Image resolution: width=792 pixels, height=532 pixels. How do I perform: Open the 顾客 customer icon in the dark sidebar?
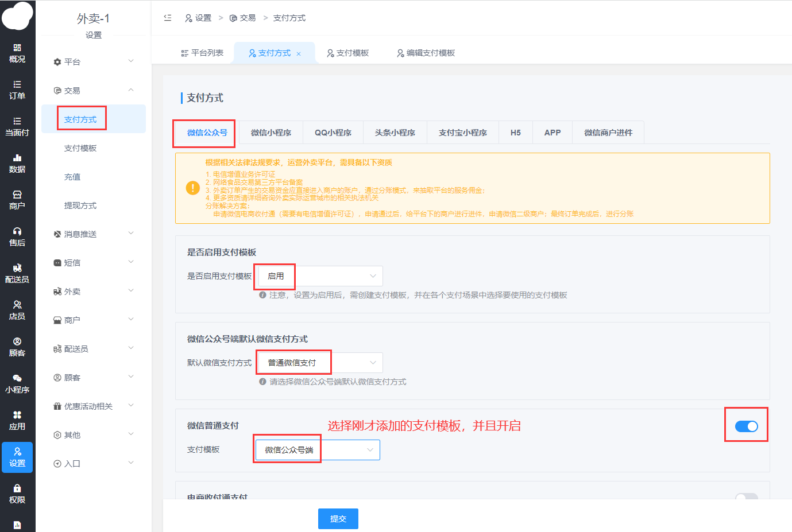click(x=17, y=347)
